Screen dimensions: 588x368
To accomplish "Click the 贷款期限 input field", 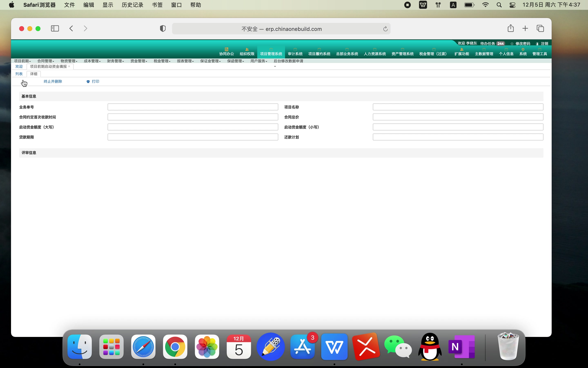I will coord(193,137).
